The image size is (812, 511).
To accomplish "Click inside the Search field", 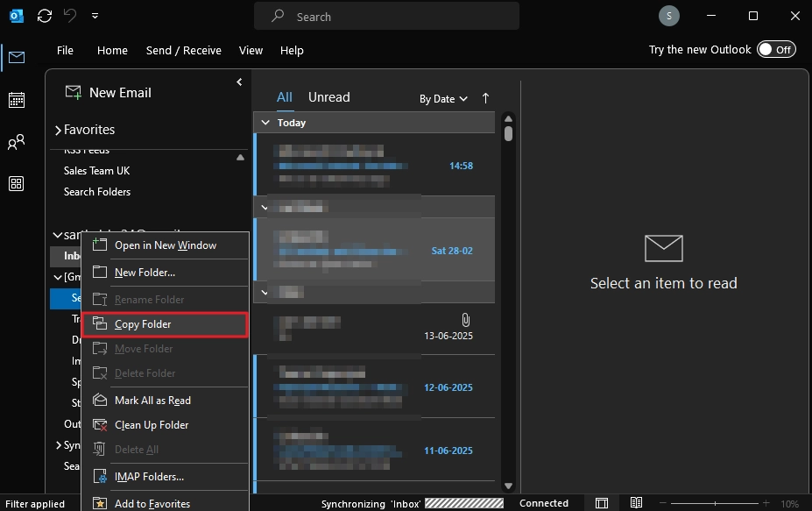I will click(385, 16).
